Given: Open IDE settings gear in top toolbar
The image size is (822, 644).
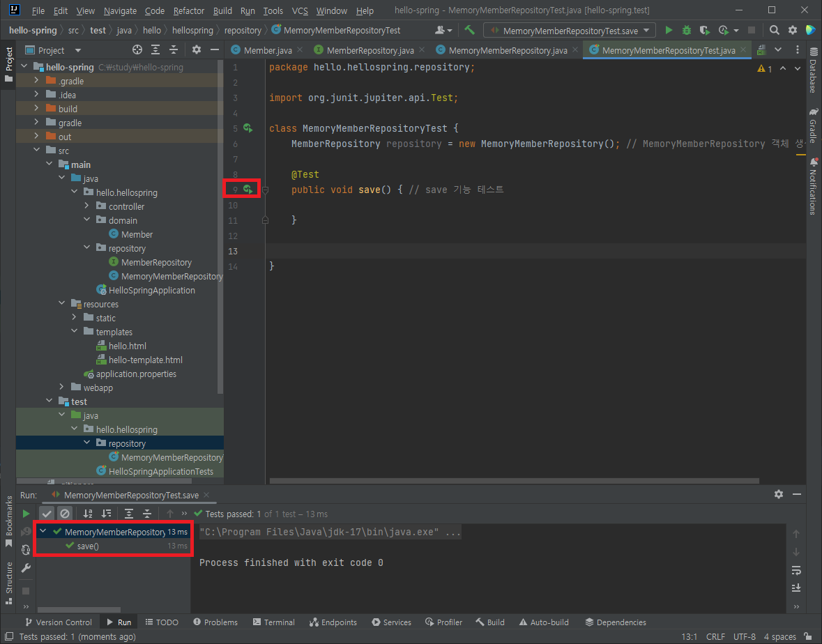Looking at the screenshot, I should 793,31.
